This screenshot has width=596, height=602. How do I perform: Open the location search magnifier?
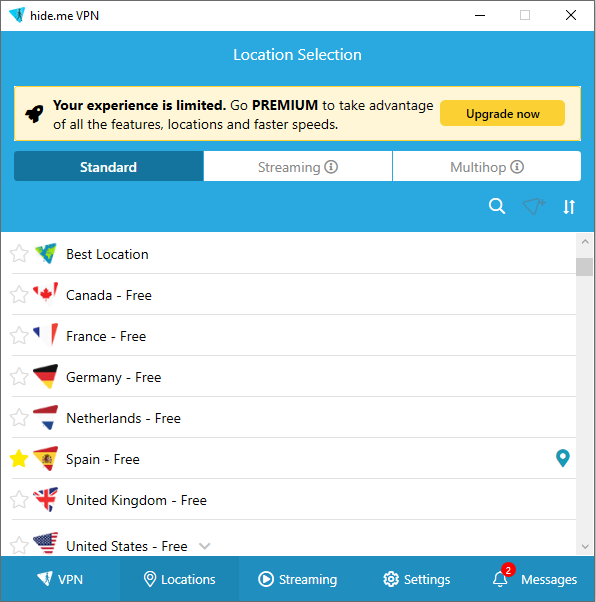[497, 206]
